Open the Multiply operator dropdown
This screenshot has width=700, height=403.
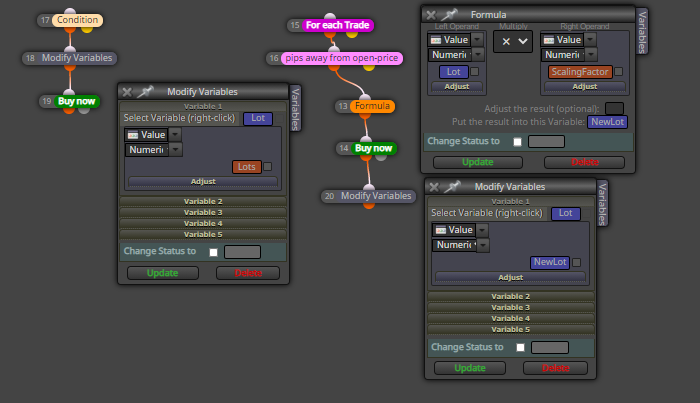(x=513, y=42)
